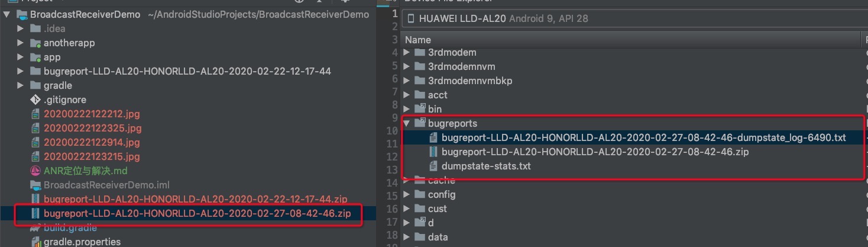Select the config folder name
868x247 pixels.
(x=442, y=194)
